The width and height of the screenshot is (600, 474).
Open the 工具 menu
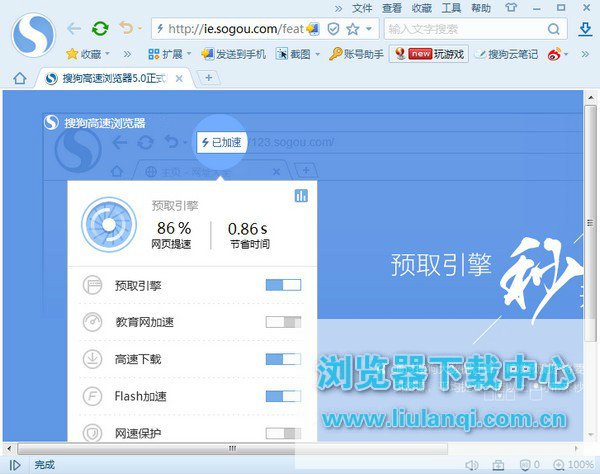tap(451, 8)
